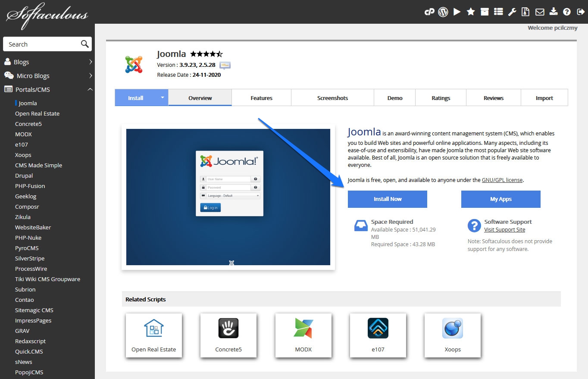Viewport: 588px width, 379px height.
Task: Open the GNU/GPL license link
Action: pyautogui.click(x=502, y=180)
